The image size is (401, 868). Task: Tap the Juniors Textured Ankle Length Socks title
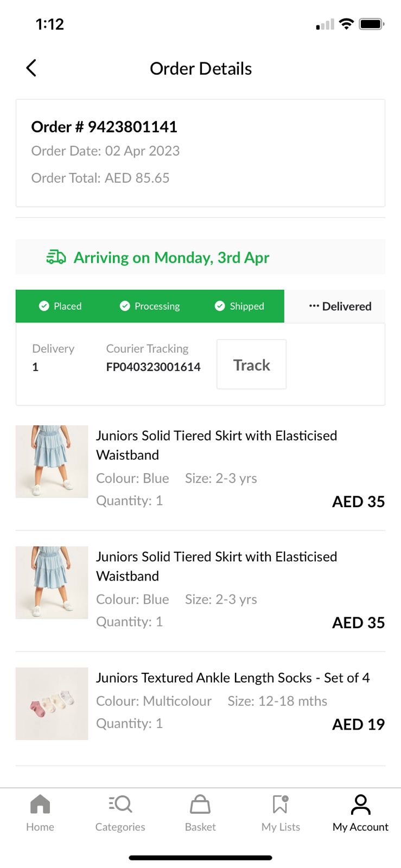coord(233,678)
